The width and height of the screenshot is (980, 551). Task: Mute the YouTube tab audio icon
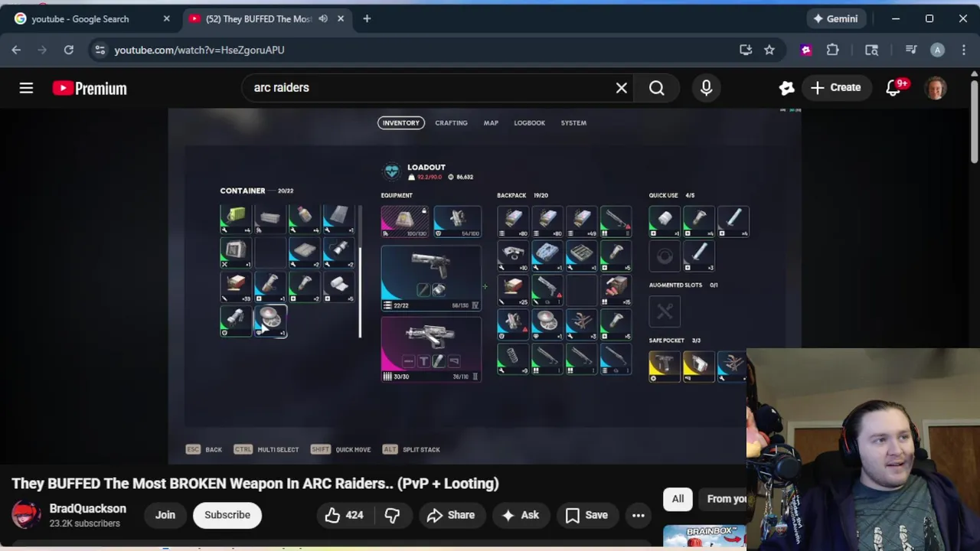pos(323,19)
